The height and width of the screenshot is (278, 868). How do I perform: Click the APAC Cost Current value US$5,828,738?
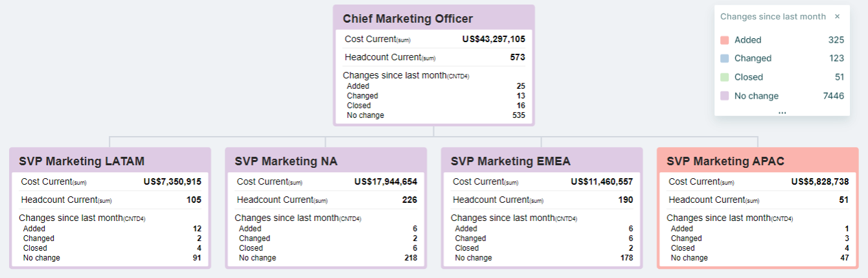[819, 181]
